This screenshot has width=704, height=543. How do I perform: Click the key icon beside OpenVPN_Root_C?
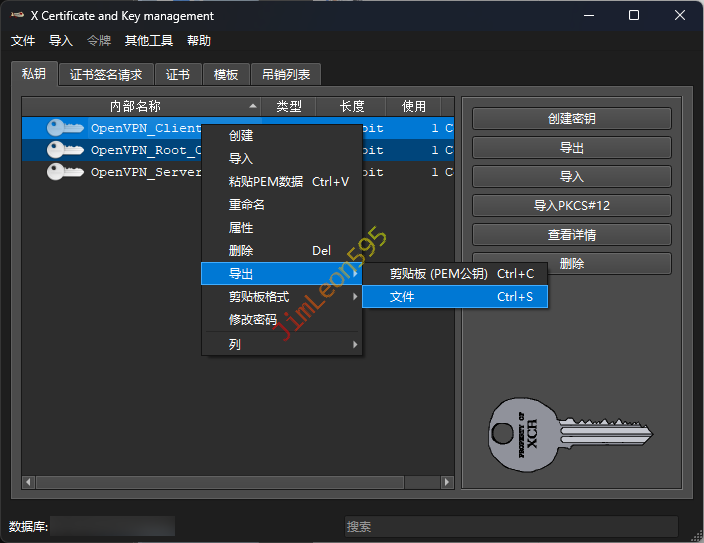point(66,150)
